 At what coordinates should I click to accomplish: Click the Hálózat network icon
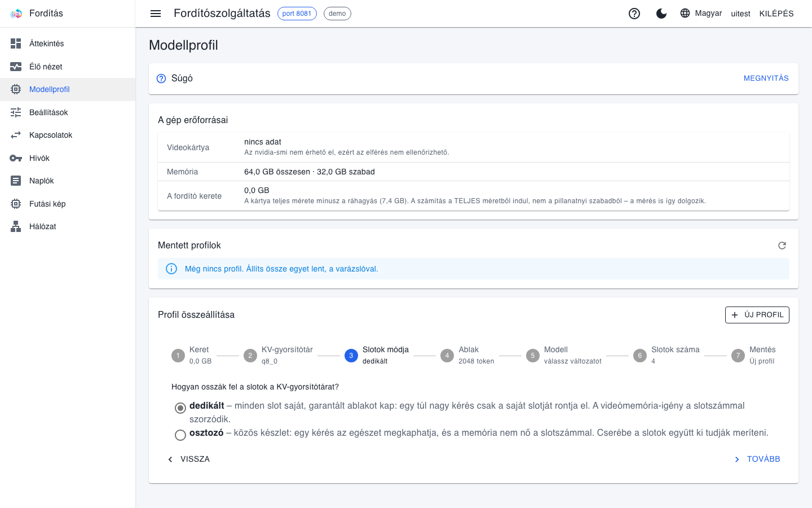pos(16,226)
